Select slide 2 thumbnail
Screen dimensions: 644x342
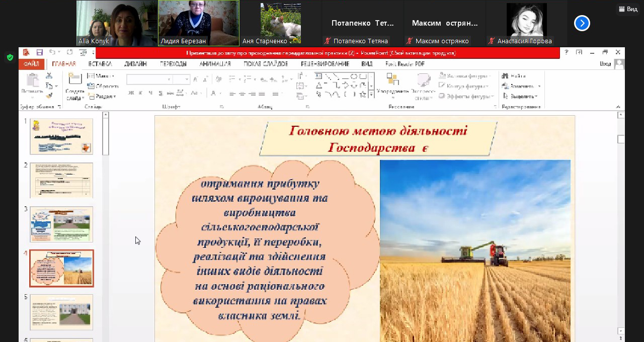(61, 180)
